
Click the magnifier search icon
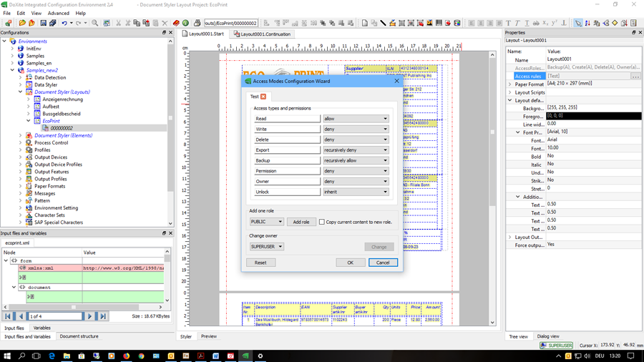(95, 23)
